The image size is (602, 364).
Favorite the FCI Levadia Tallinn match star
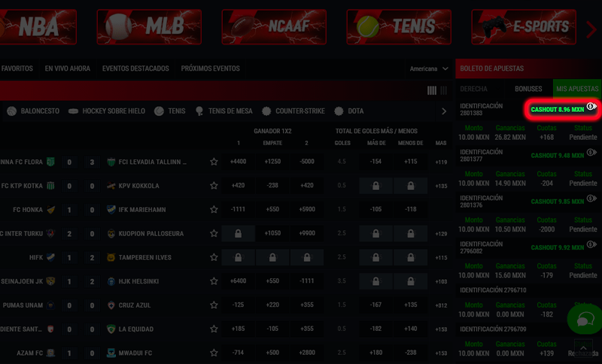(214, 162)
